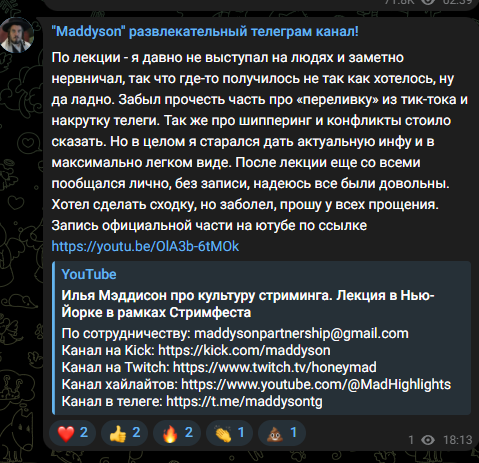This screenshot has width=479, height=463.
Task: Toggle the fire reaction
Action: [177, 433]
